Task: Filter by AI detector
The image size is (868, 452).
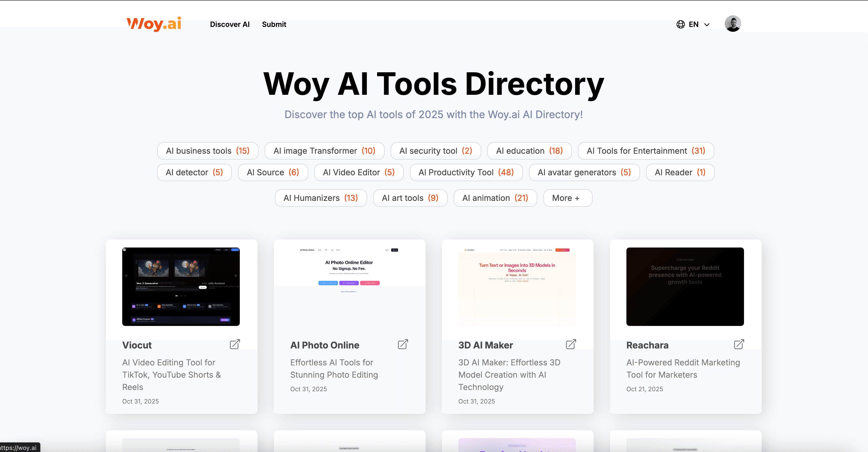Action: click(x=194, y=172)
